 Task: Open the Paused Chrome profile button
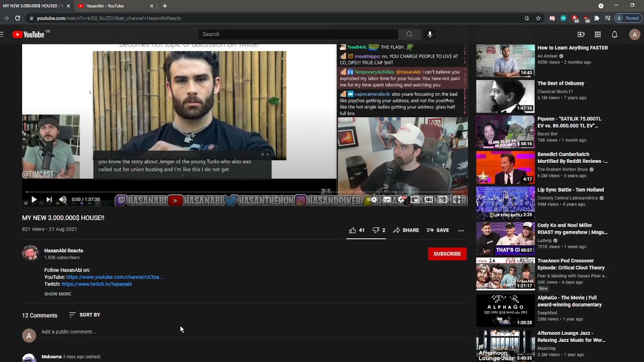(x=628, y=18)
